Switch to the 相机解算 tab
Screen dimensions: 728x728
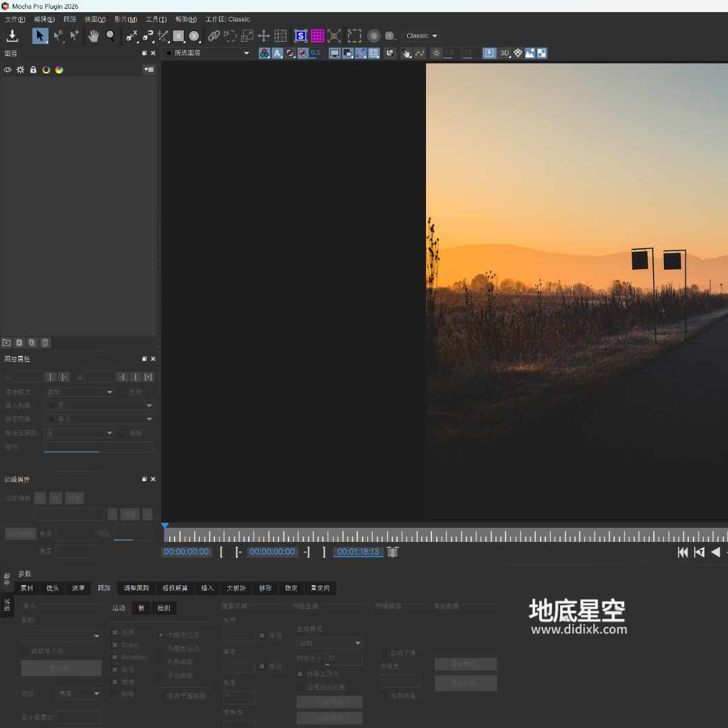[175, 588]
